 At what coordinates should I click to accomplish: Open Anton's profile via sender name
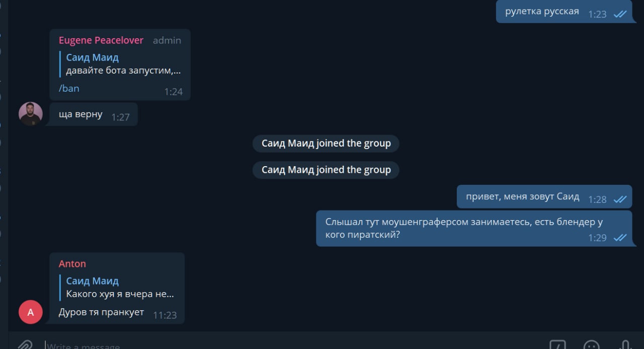[72, 264]
